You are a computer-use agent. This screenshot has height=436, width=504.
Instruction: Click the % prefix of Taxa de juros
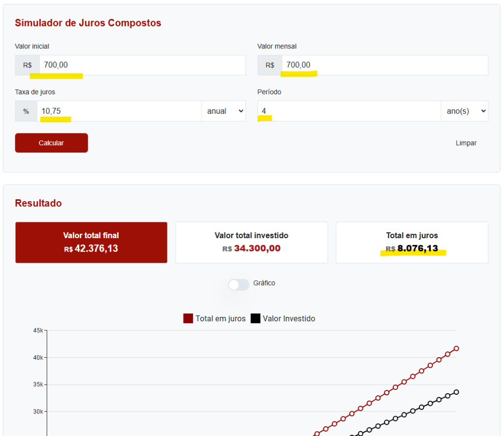click(26, 111)
